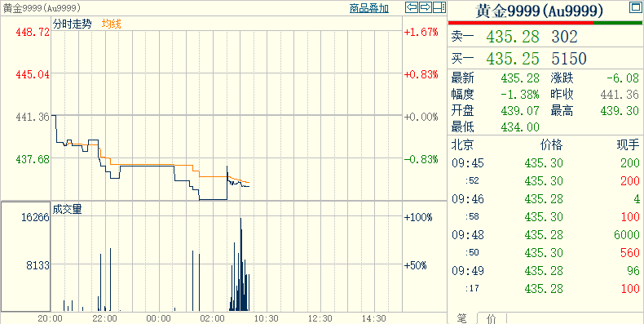Select the 09:48 trade row with 6000
The image size is (644, 324).
point(545,235)
